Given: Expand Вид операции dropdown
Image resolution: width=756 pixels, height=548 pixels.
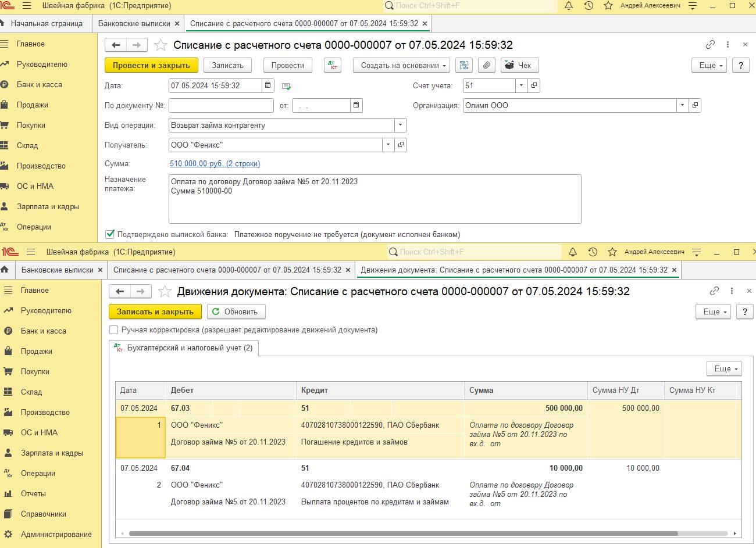Looking at the screenshot, I should [400, 125].
